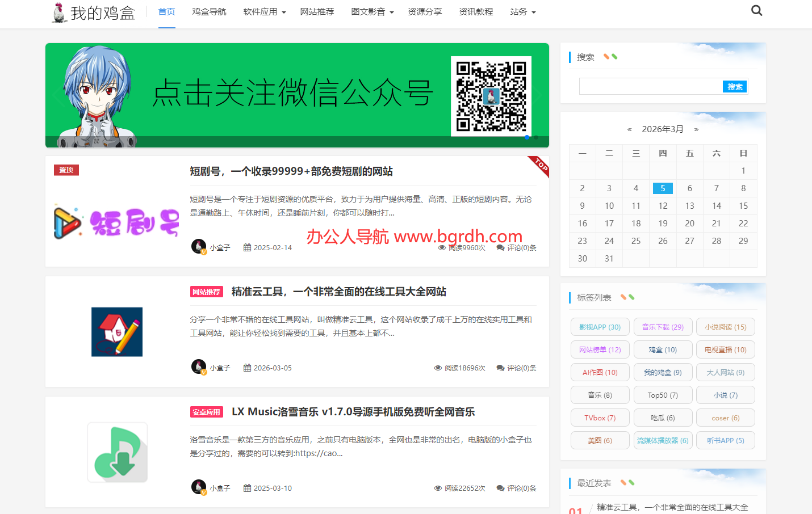Click author avatar on 短剧号 post
Viewport: 812px width, 514px height.
199,247
